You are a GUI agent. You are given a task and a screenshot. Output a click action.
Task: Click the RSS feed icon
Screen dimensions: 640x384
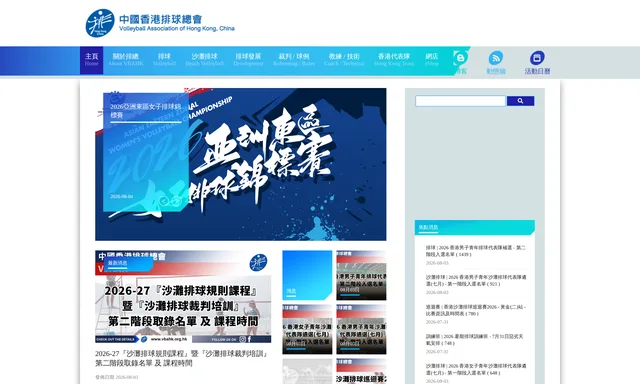click(x=496, y=58)
